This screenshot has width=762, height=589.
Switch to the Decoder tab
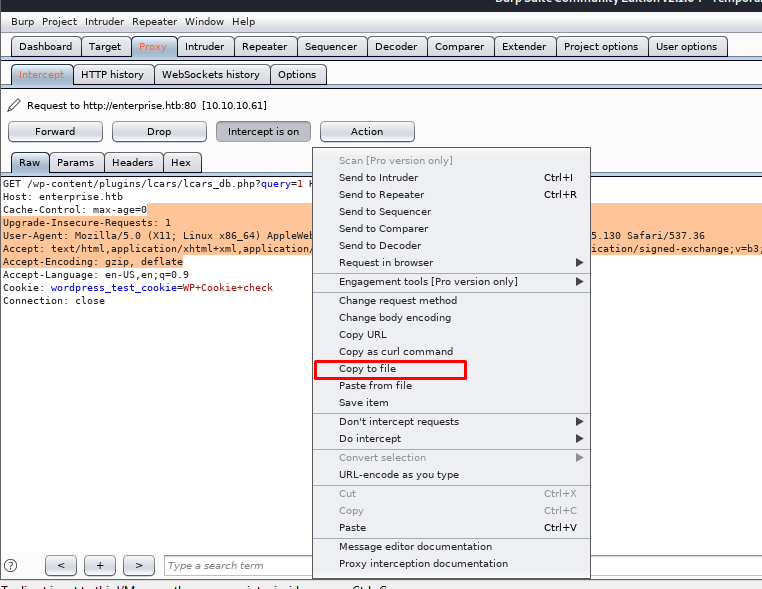[396, 47]
